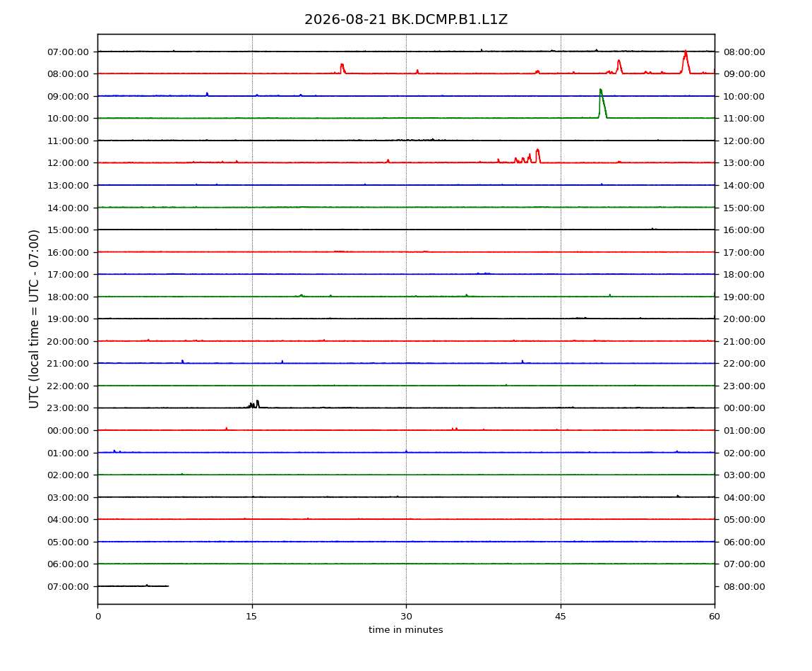Click the blue spike in 21:00:00 trace near minute 8

[182, 362]
